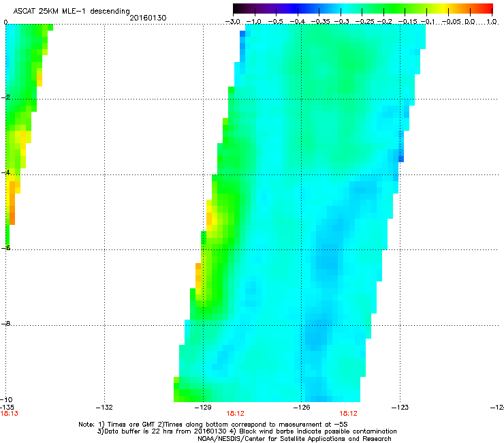Click the -126 longitude axis label
This screenshot has width=504, height=443.
coord(302,408)
